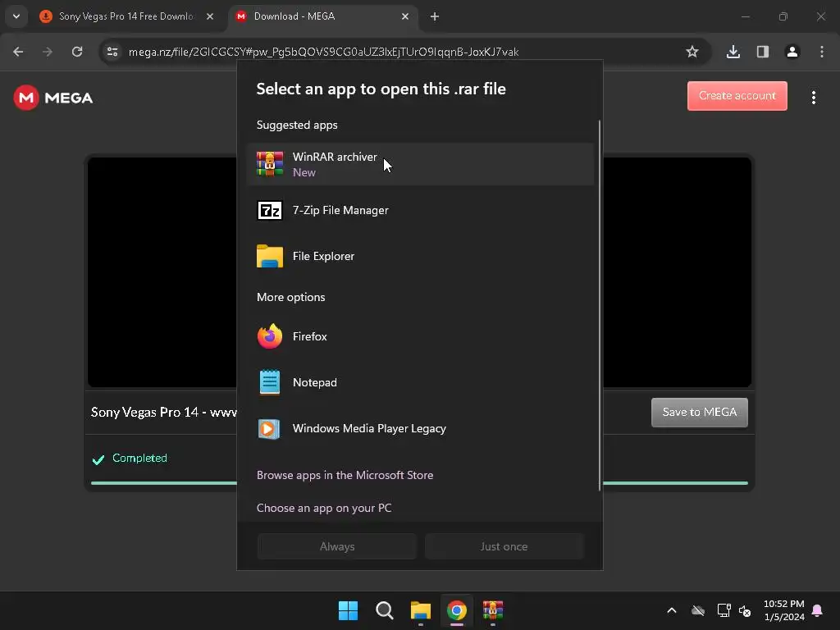
Task: Click the Notepad icon in the app list
Action: [x=269, y=382]
